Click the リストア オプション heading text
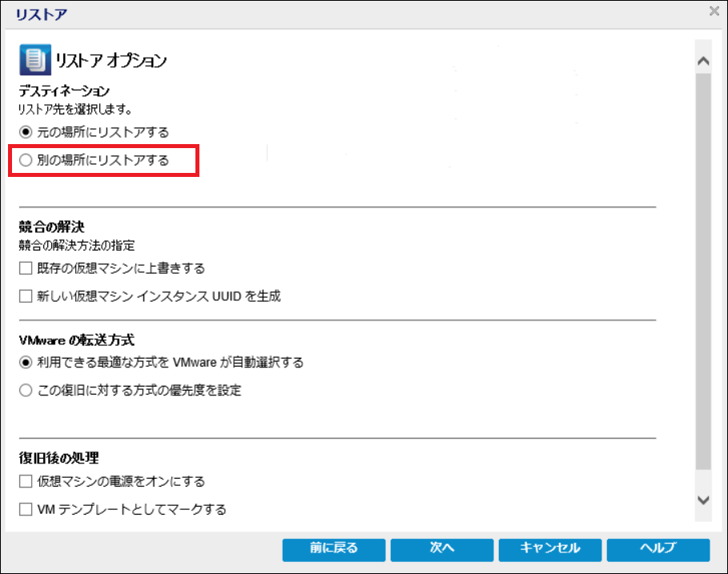This screenshot has height=574, width=728. [111, 60]
